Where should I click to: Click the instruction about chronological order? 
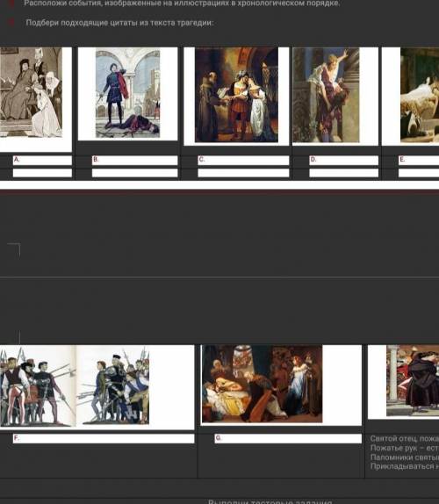182,4
